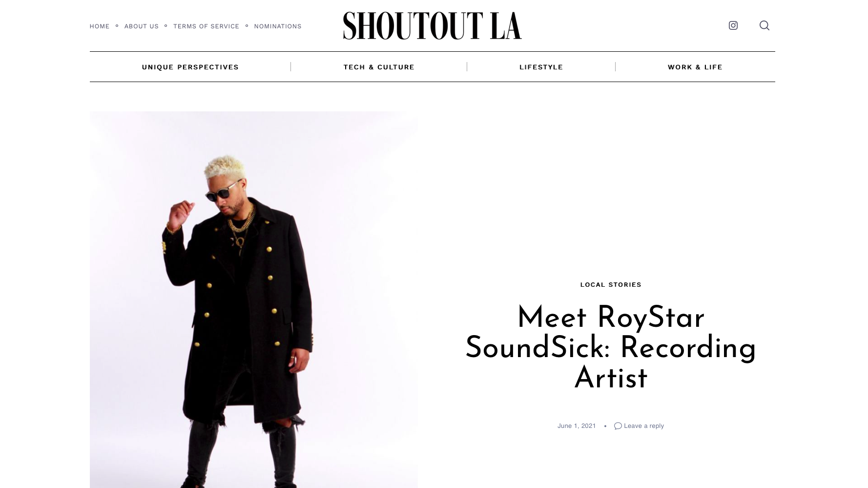Image resolution: width=868 pixels, height=488 pixels.
Task: Click the comment bubble icon
Action: click(618, 426)
